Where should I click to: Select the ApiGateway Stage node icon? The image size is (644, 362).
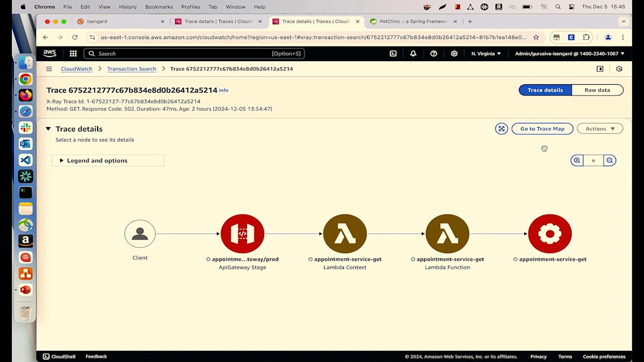point(243,234)
